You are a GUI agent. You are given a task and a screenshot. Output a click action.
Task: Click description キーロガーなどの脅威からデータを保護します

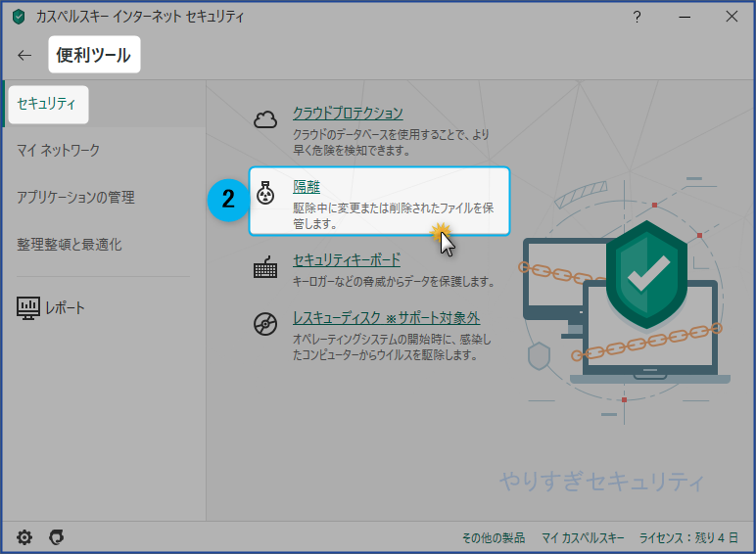(x=394, y=281)
